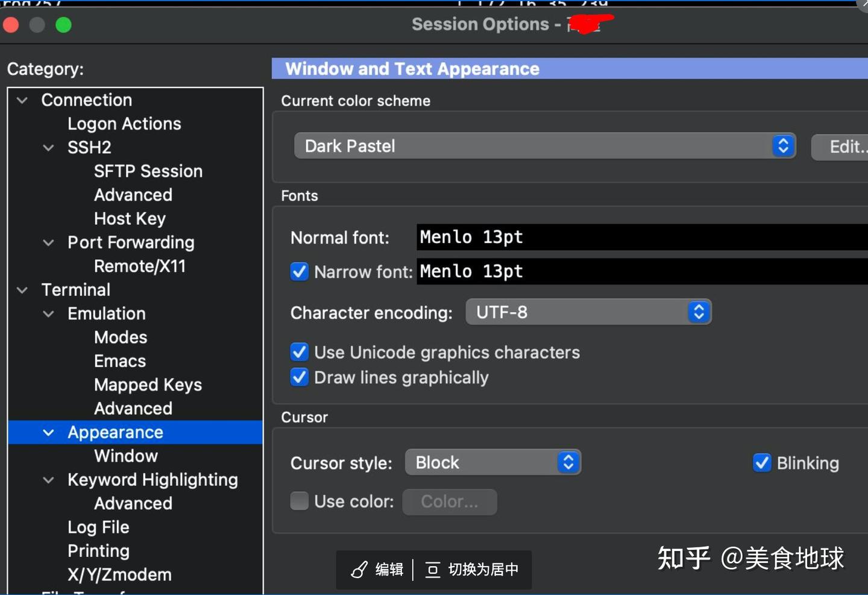
Task: Enable the Use color option
Action: click(x=300, y=501)
